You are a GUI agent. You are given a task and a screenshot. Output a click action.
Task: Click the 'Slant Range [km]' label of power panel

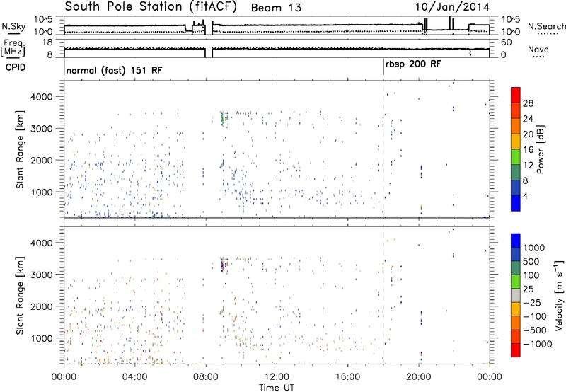pyautogui.click(x=20, y=149)
